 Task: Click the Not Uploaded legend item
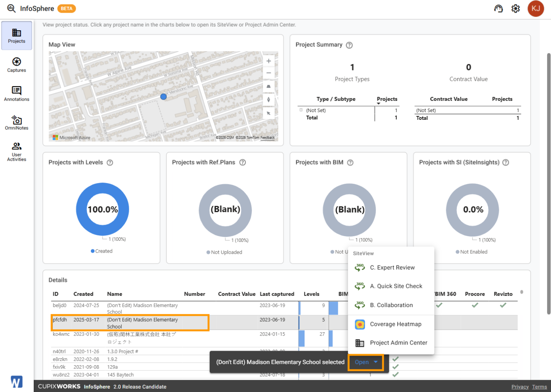224,252
